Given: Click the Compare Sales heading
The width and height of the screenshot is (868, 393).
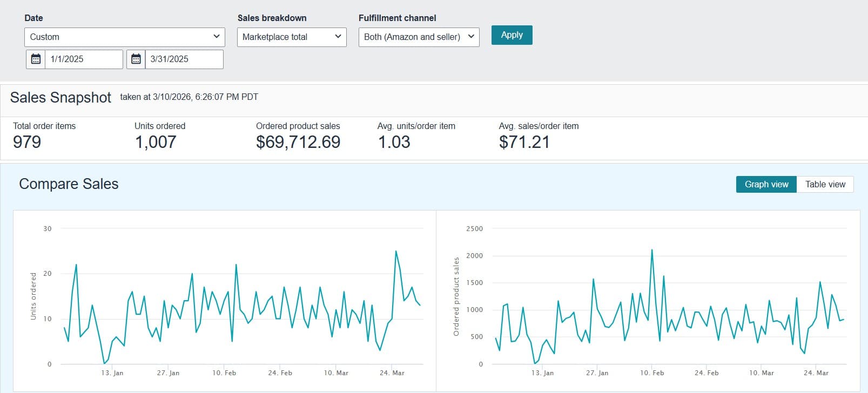Looking at the screenshot, I should click(69, 184).
